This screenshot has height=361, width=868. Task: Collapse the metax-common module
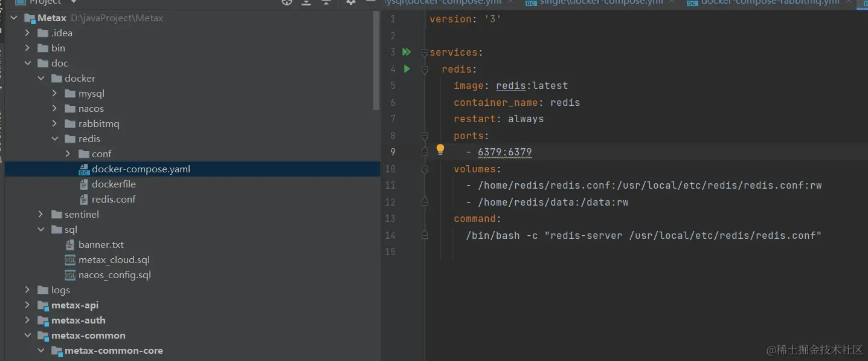tap(27, 336)
